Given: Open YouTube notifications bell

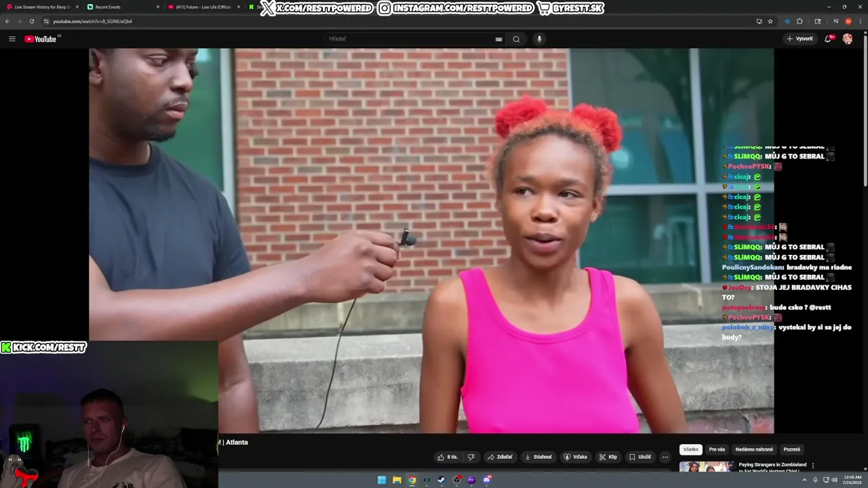Looking at the screenshot, I should click(828, 39).
